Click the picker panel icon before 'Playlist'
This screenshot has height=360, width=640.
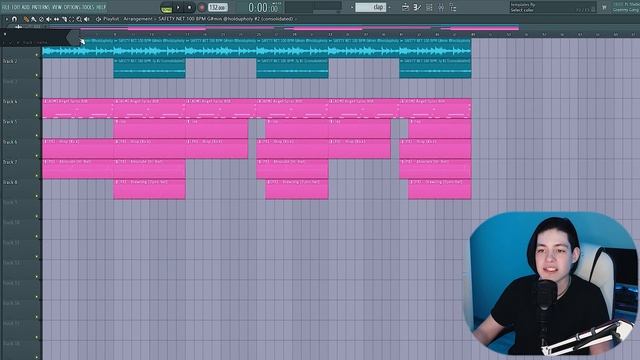click(98, 19)
